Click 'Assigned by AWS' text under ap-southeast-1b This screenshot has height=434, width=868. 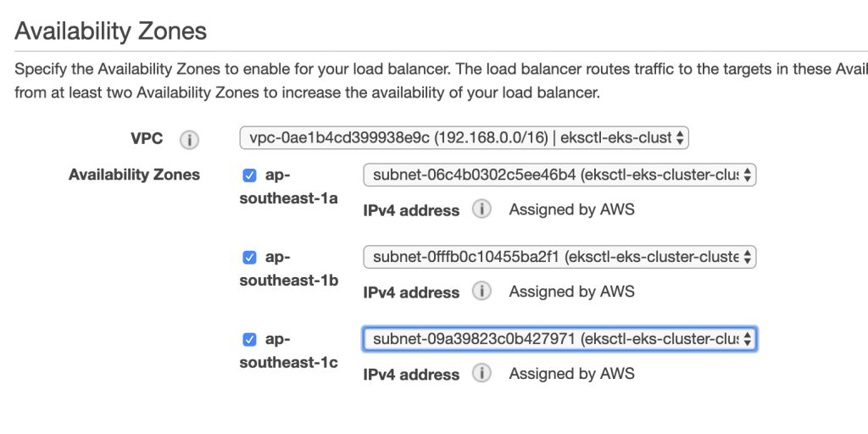tap(571, 292)
